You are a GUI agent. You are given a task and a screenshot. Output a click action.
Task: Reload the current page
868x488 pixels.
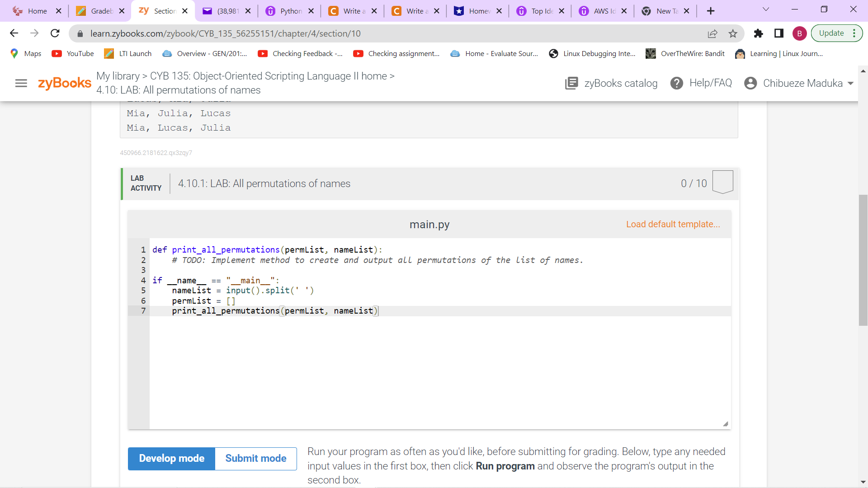pyautogui.click(x=55, y=33)
